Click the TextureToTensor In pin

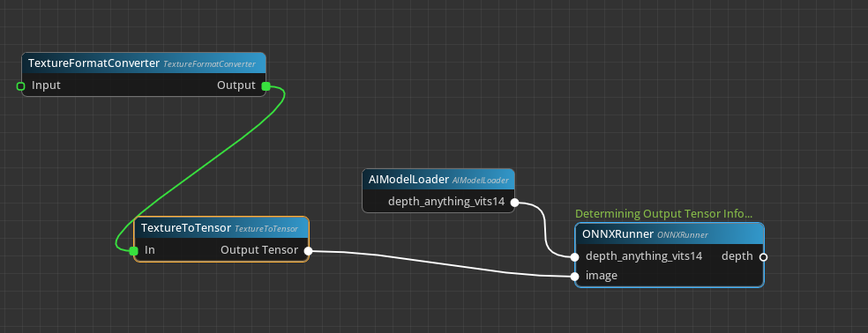pyautogui.click(x=133, y=251)
